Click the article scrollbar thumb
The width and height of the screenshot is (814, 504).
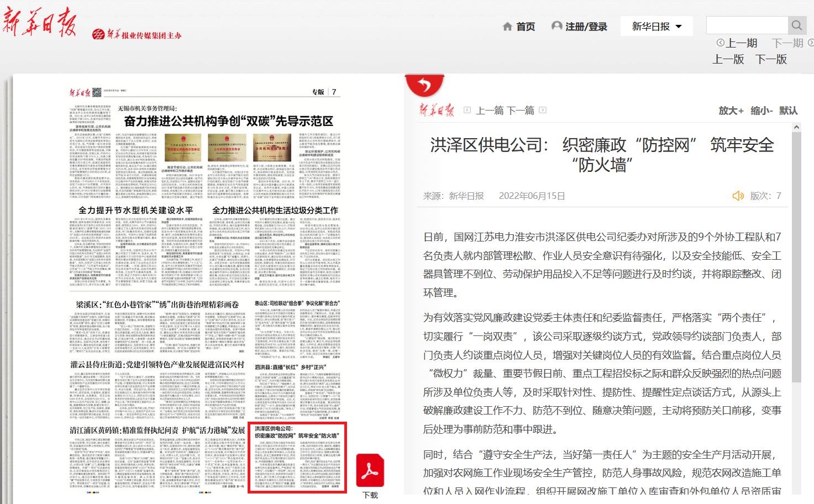[x=796, y=257]
